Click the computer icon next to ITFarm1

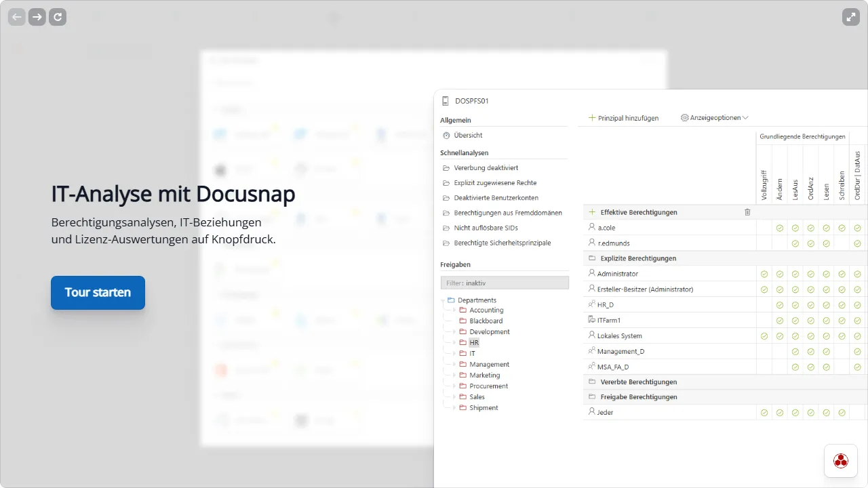tap(592, 320)
